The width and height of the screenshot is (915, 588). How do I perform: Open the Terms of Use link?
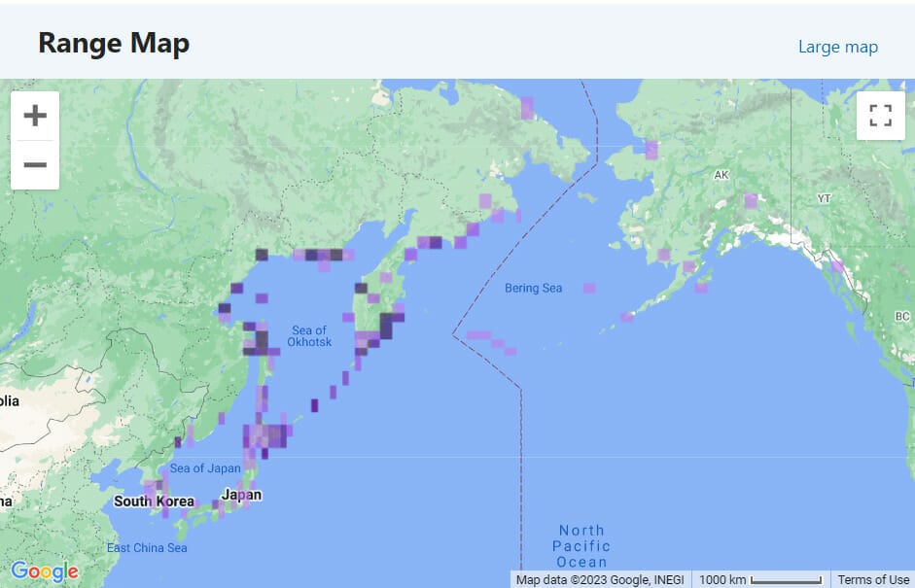tap(873, 579)
